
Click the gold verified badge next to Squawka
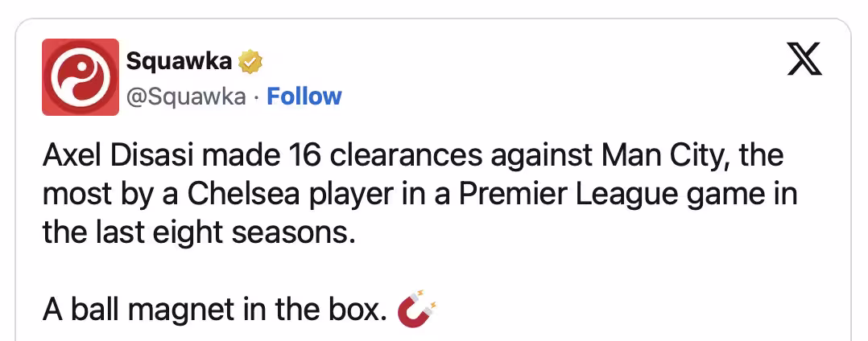pos(250,61)
